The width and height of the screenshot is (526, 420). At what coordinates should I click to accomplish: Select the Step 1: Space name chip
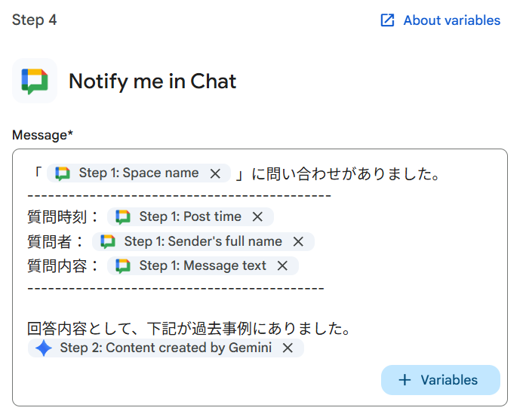139,173
